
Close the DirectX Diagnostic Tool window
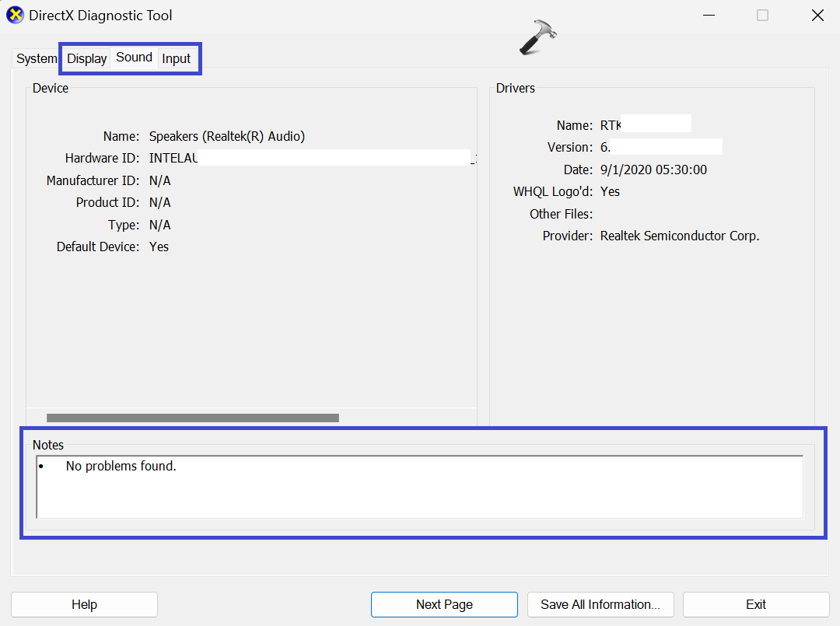[x=817, y=16]
